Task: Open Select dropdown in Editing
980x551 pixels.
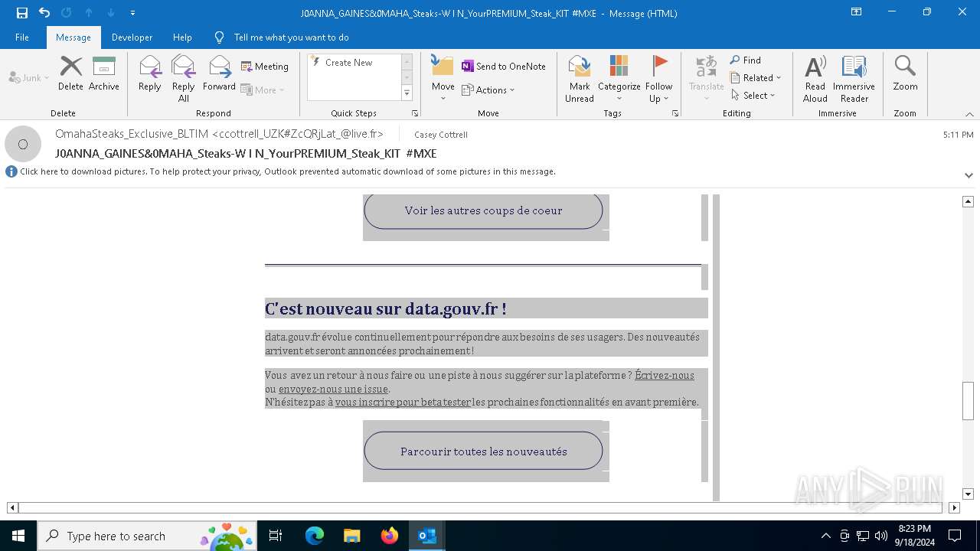Action: (x=753, y=95)
